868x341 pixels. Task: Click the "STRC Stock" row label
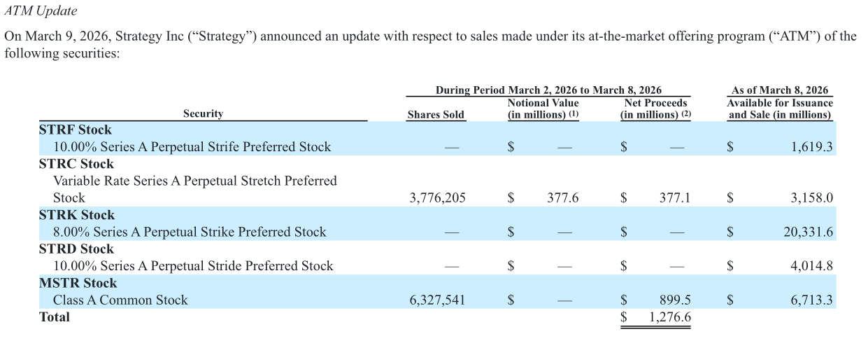(76, 164)
